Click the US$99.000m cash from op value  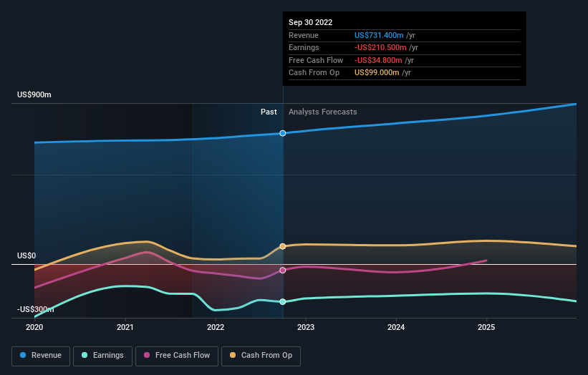[x=377, y=73]
